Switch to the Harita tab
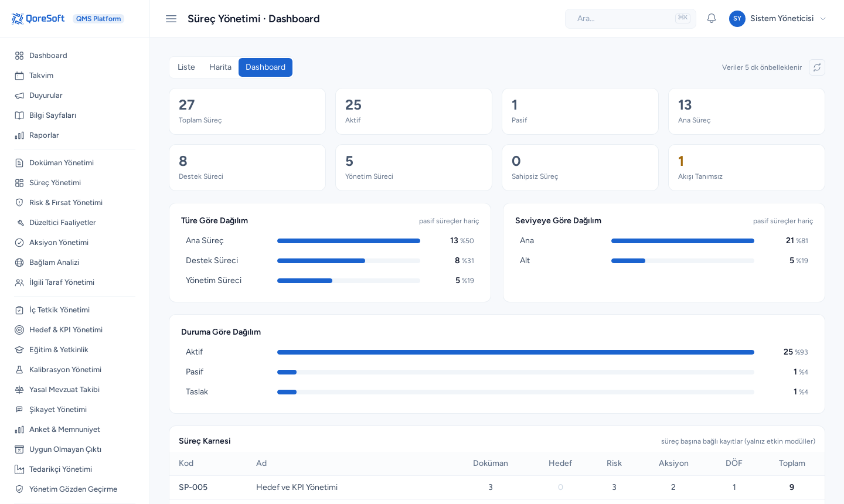 click(x=220, y=67)
